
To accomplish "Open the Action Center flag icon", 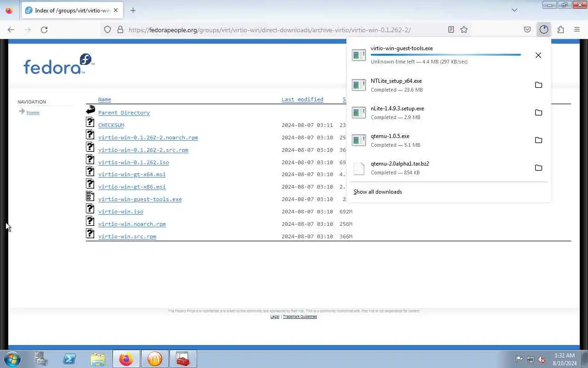I will pos(519,359).
